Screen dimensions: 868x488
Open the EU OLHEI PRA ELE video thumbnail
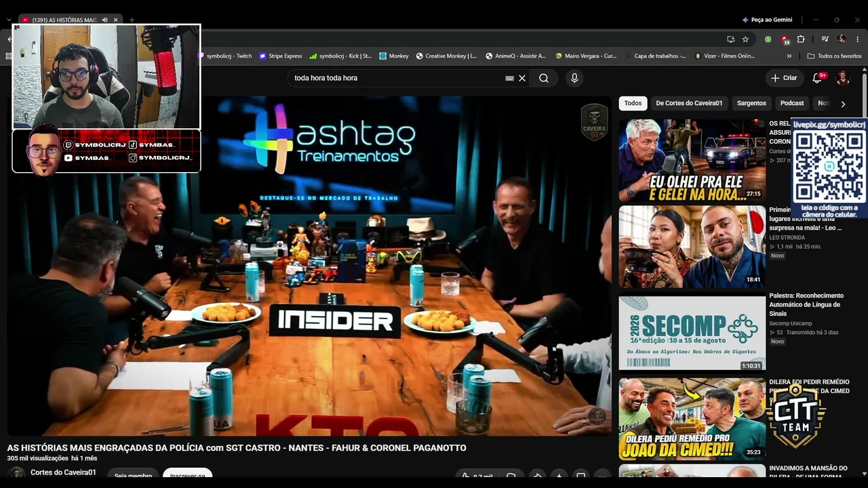pyautogui.click(x=692, y=161)
